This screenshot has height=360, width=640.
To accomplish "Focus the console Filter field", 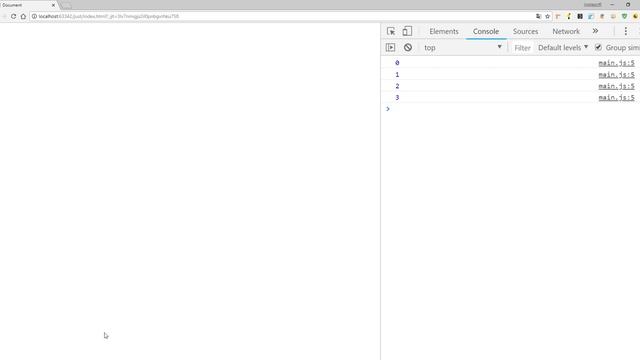I will click(x=522, y=48).
